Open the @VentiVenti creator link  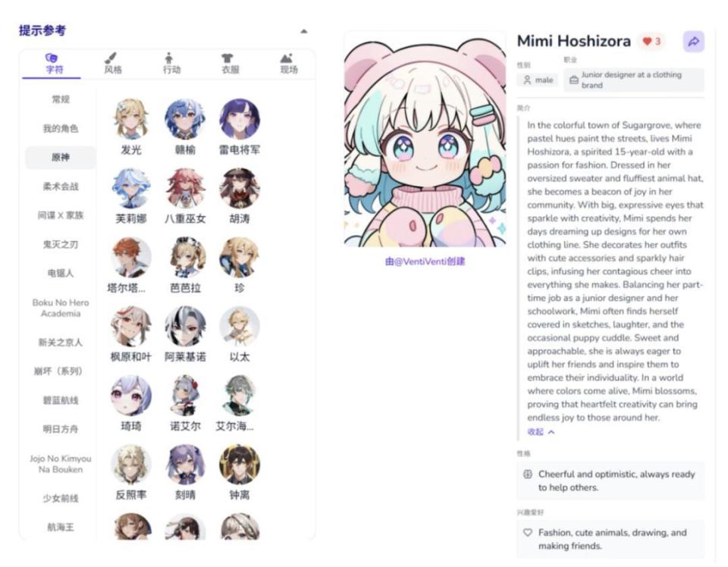425,262
